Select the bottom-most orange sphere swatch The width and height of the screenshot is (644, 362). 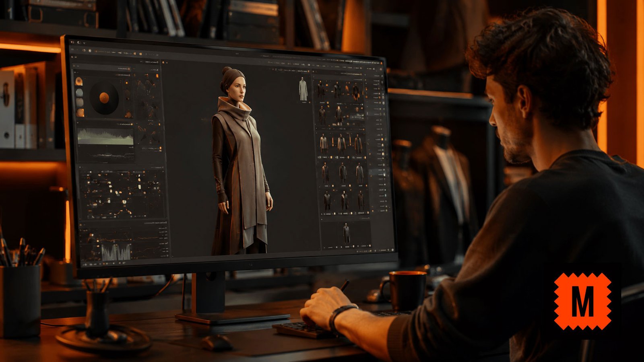(x=80, y=113)
